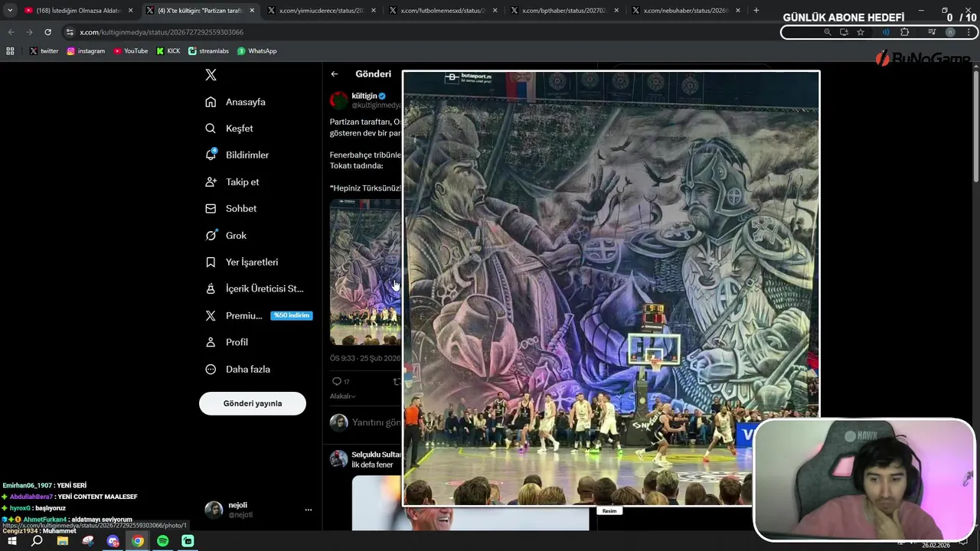Screen dimensions: 980x551
Task: Open the media control icon in toolbar
Action: click(x=932, y=32)
